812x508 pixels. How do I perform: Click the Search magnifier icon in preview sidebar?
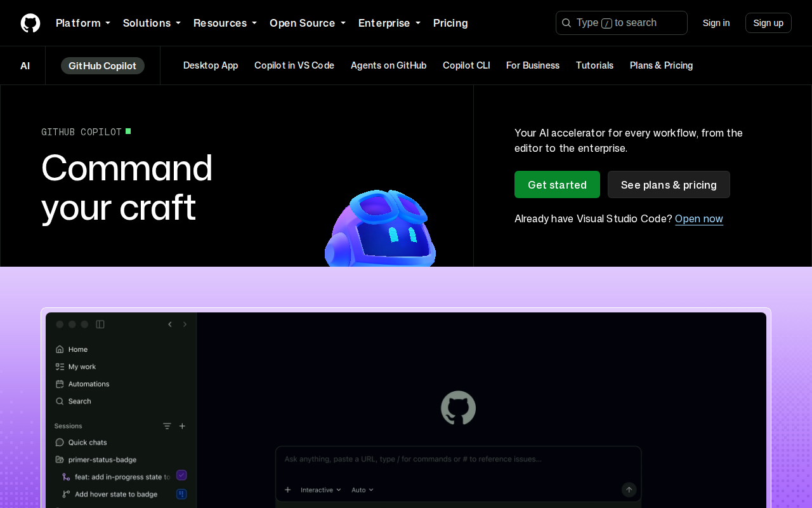click(60, 401)
